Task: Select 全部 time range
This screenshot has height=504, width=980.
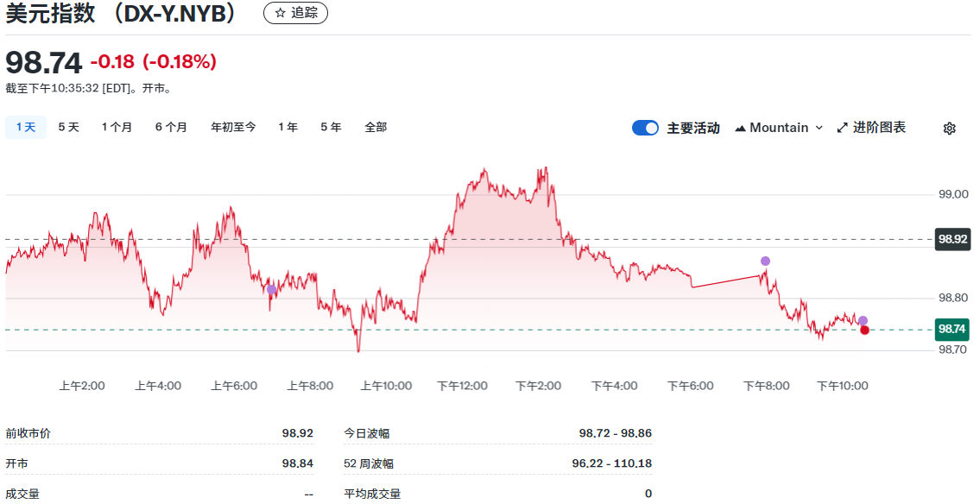Action: pyautogui.click(x=376, y=128)
